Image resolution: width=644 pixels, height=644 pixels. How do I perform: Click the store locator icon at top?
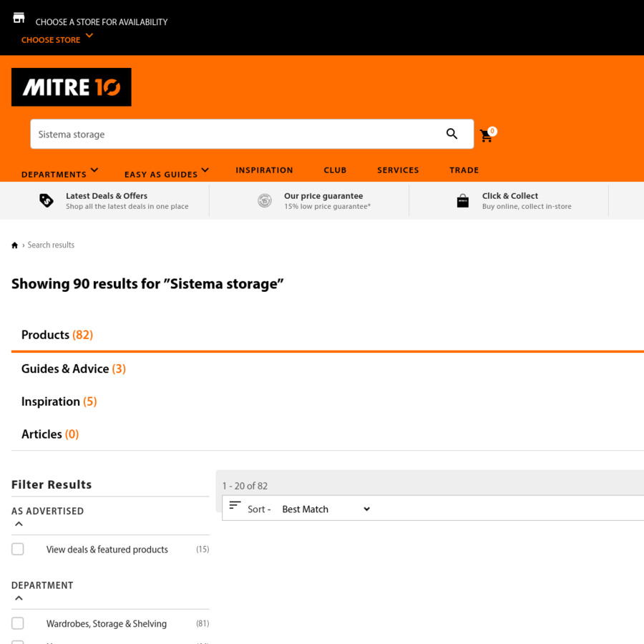coord(19,17)
